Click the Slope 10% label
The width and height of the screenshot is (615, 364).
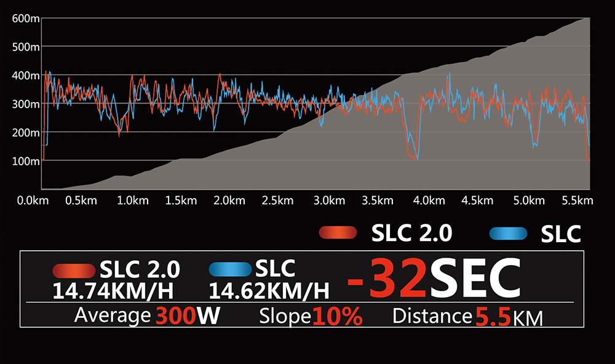[311, 316]
